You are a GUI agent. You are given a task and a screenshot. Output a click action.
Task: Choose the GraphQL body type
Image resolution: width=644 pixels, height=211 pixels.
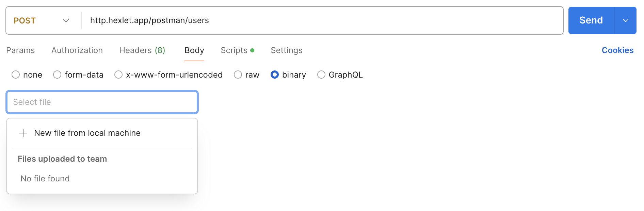point(321,75)
